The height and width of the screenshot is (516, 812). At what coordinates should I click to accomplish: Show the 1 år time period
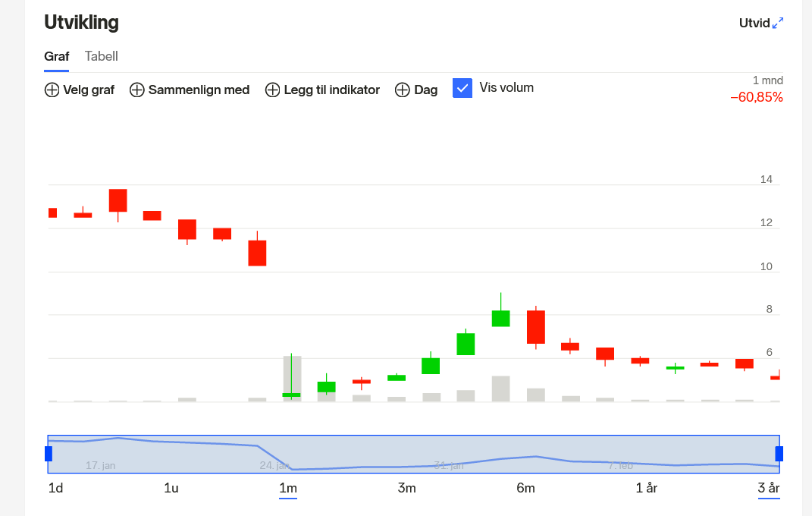coord(646,488)
